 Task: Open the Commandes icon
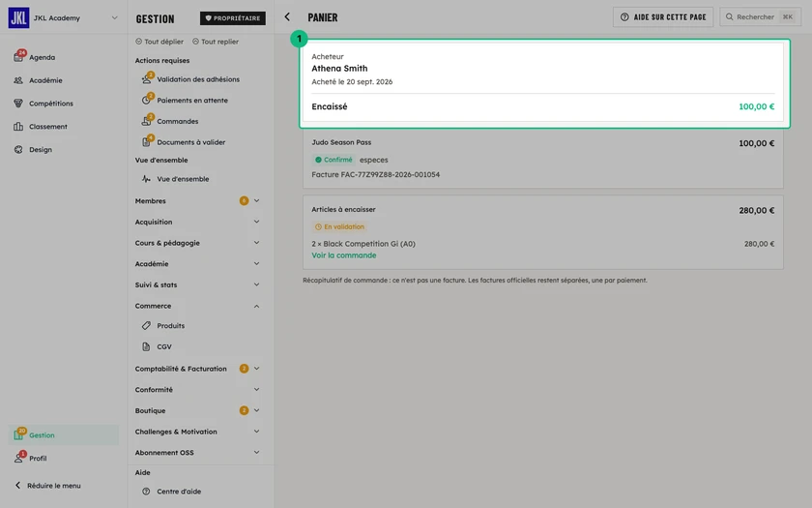click(147, 121)
